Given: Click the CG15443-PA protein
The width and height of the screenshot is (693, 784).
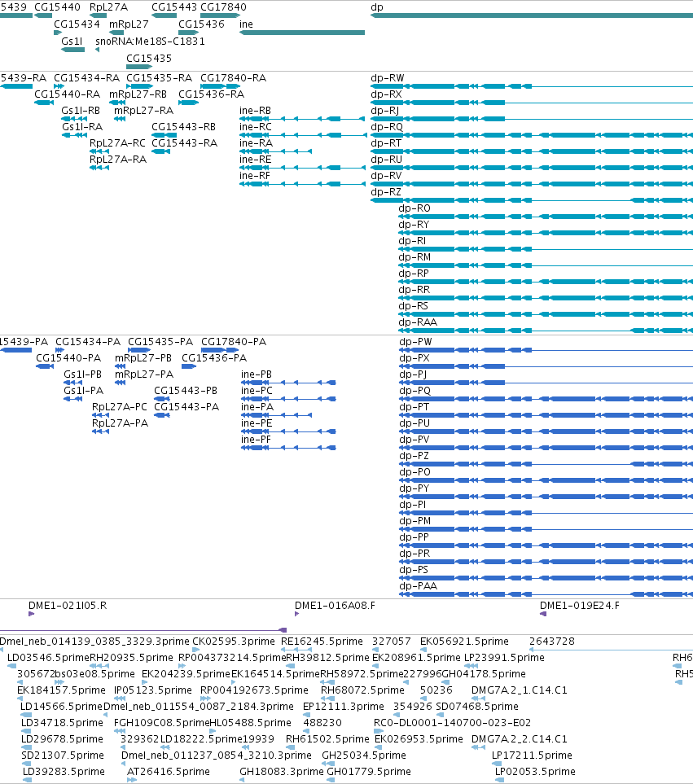Looking at the screenshot, I should (x=162, y=415).
